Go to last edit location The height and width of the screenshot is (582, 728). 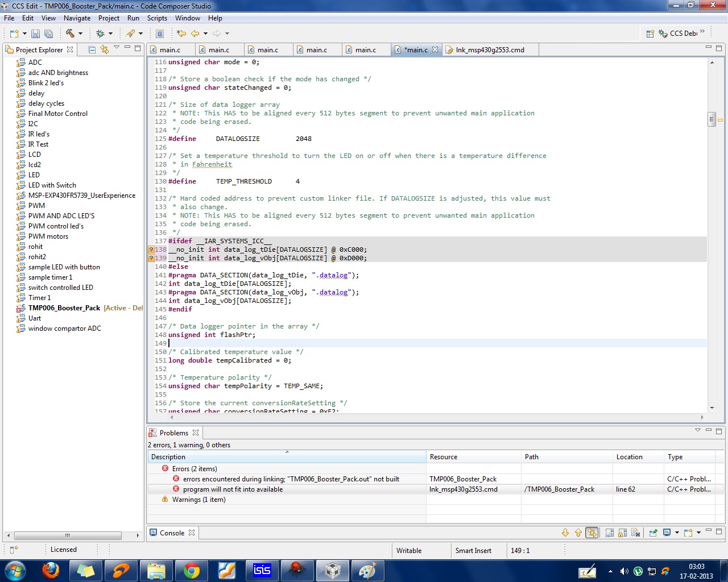click(181, 34)
